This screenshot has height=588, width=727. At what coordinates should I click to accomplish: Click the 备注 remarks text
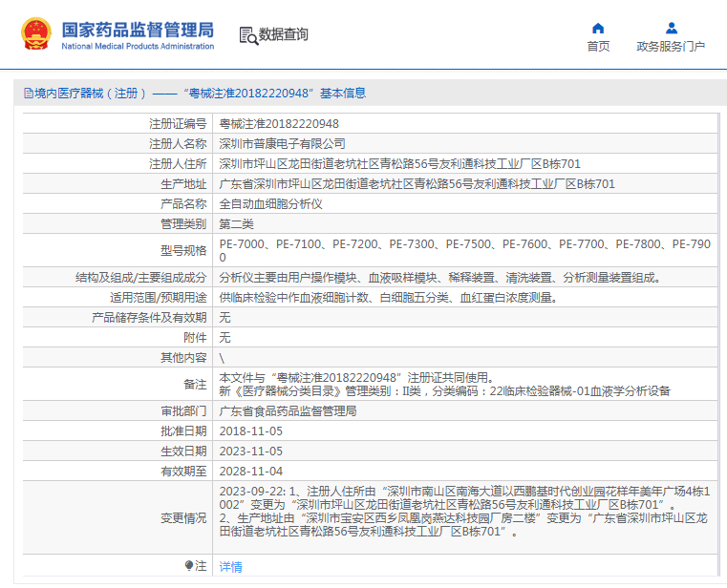click(444, 384)
